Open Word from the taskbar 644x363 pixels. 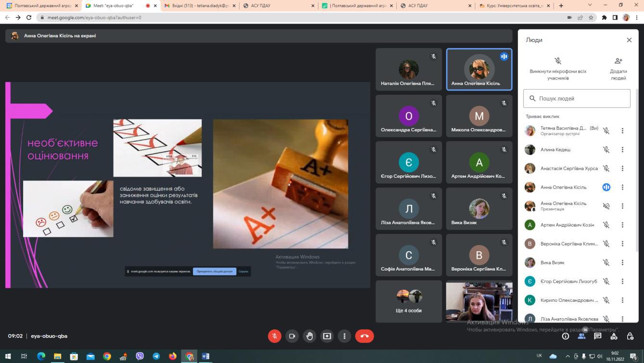(x=206, y=356)
